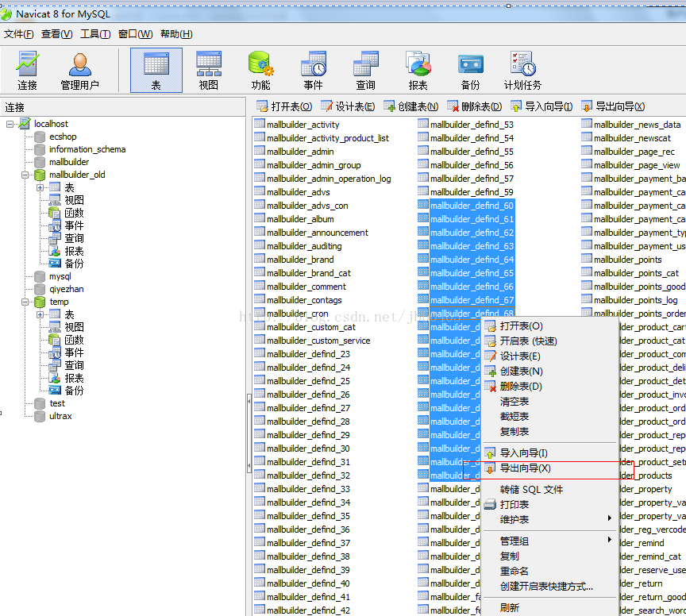Choose 导入向导(I) in context menu
This screenshot has height=616, width=686.
[x=549, y=453]
